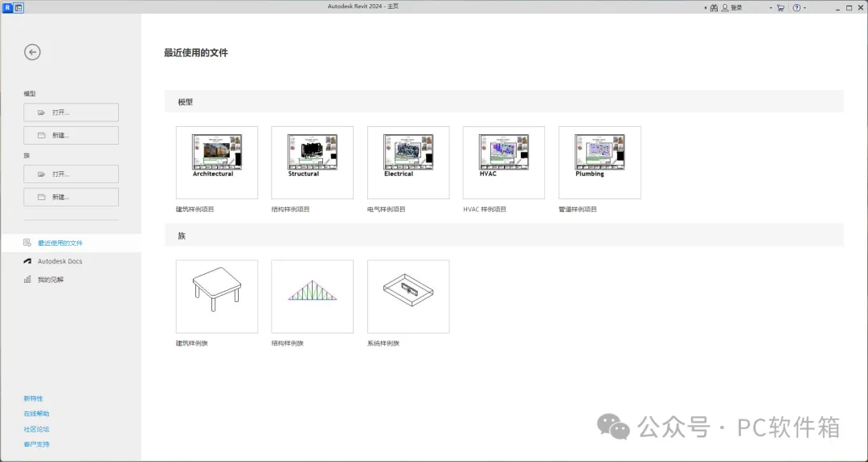868x462 pixels.
Task: Go back using the circled arrow button
Action: click(x=32, y=52)
